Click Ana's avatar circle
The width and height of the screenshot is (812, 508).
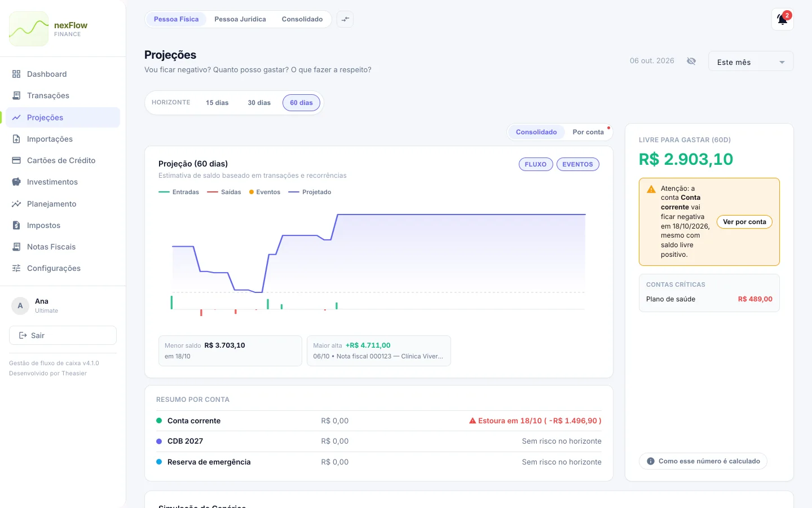point(20,306)
